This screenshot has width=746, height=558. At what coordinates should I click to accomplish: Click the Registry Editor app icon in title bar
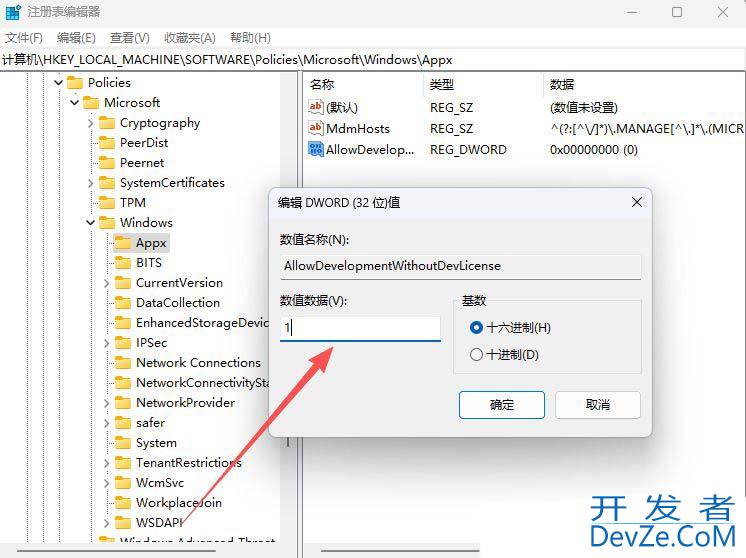[x=12, y=12]
